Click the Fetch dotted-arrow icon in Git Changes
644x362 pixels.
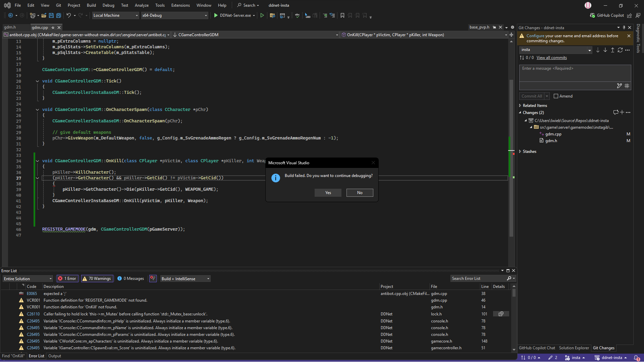pos(598,50)
